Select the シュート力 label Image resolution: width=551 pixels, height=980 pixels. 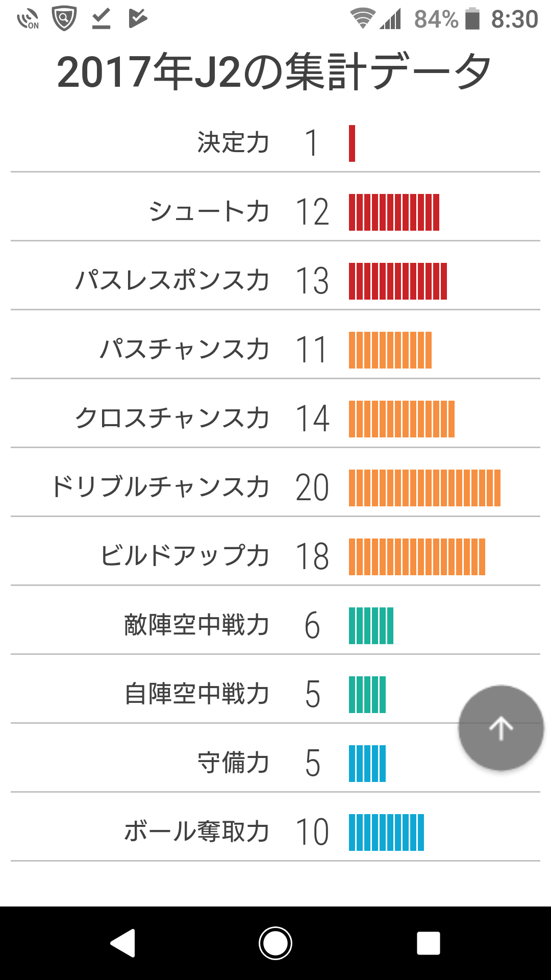209,212
